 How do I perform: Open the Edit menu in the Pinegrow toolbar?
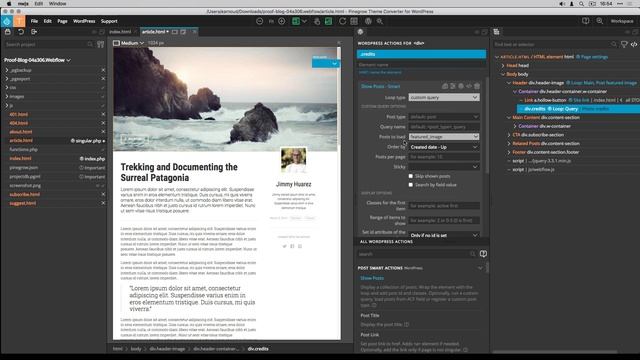[x=47, y=21]
